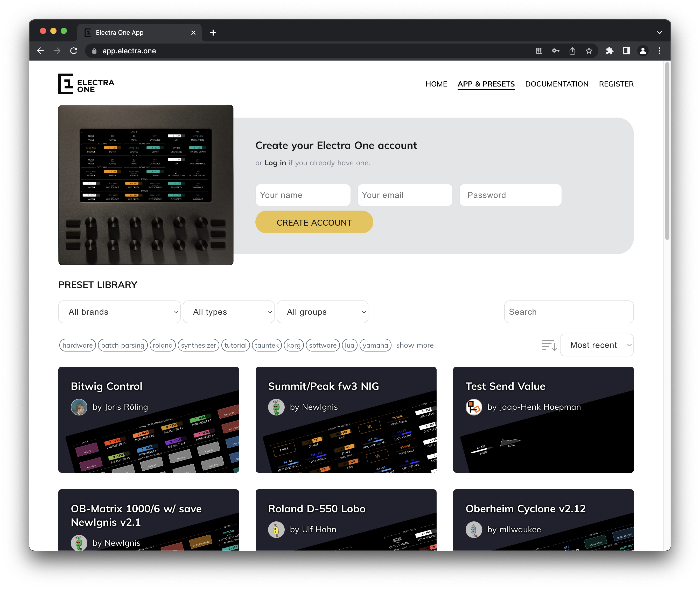The image size is (700, 589).
Task: Select the HOME navigation item
Action: pos(436,84)
